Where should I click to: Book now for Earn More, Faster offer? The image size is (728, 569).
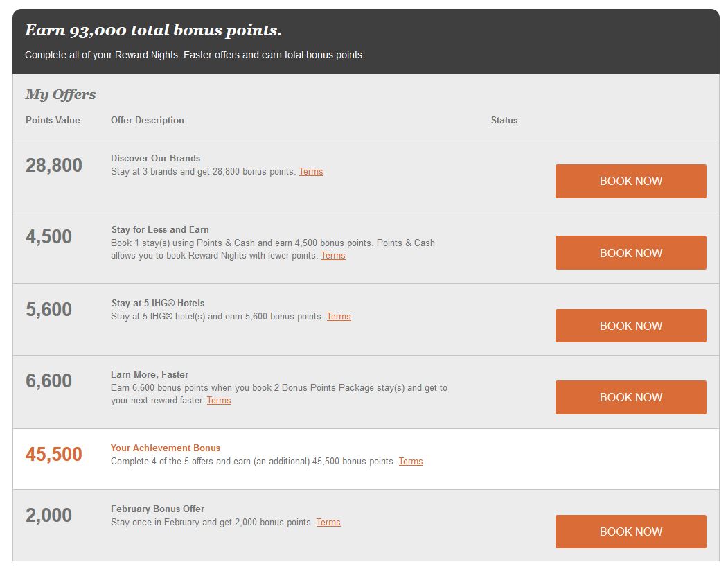tap(630, 397)
